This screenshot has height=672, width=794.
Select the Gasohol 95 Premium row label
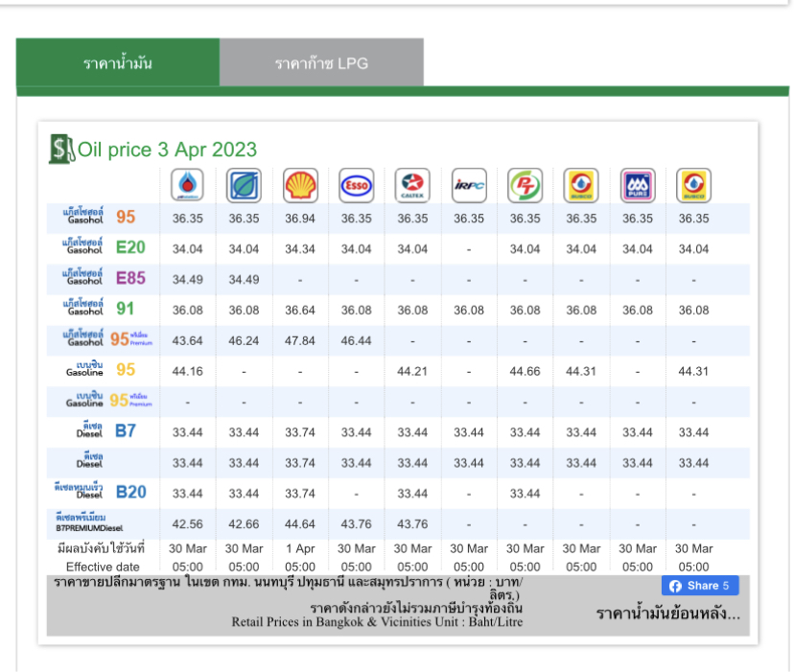coord(107,338)
